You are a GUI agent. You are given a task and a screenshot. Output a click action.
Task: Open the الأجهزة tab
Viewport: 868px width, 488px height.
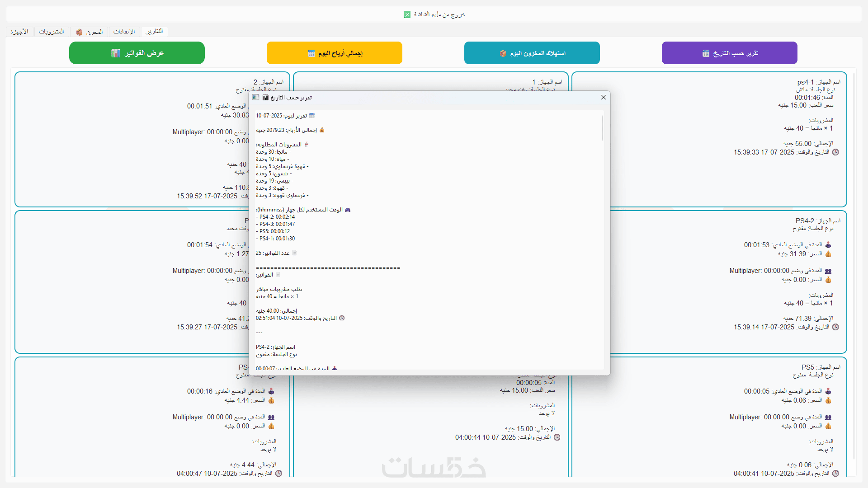click(x=19, y=32)
